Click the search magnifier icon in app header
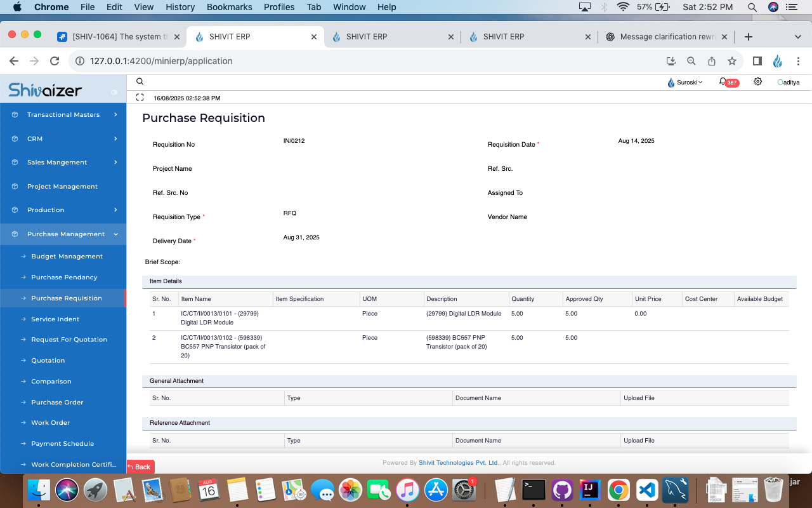This screenshot has height=508, width=812. pos(140,81)
